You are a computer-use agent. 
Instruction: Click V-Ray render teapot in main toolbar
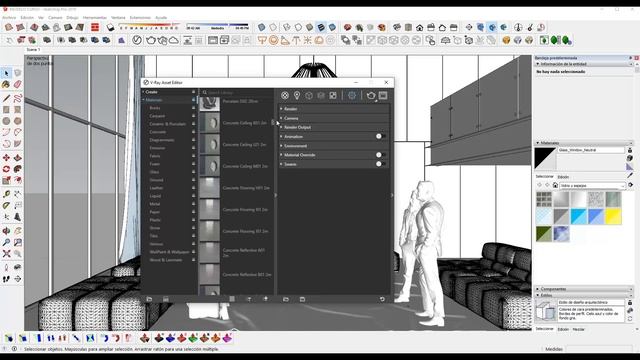[151, 40]
